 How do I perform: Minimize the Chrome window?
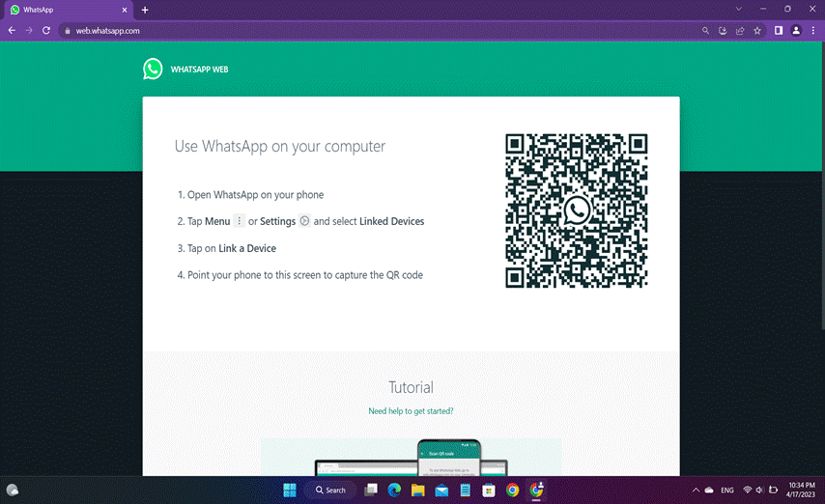pos(763,9)
